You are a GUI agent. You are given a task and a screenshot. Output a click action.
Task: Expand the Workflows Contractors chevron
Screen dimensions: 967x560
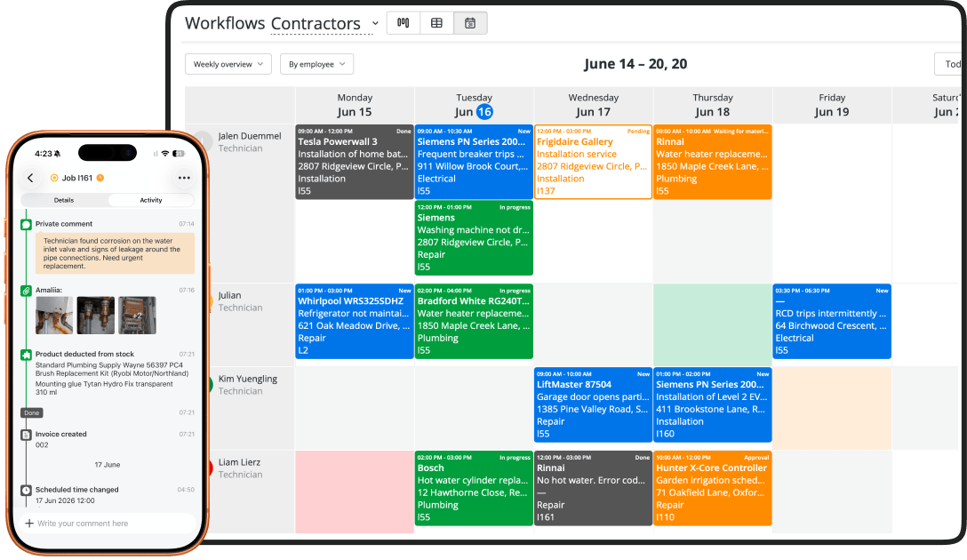point(375,23)
